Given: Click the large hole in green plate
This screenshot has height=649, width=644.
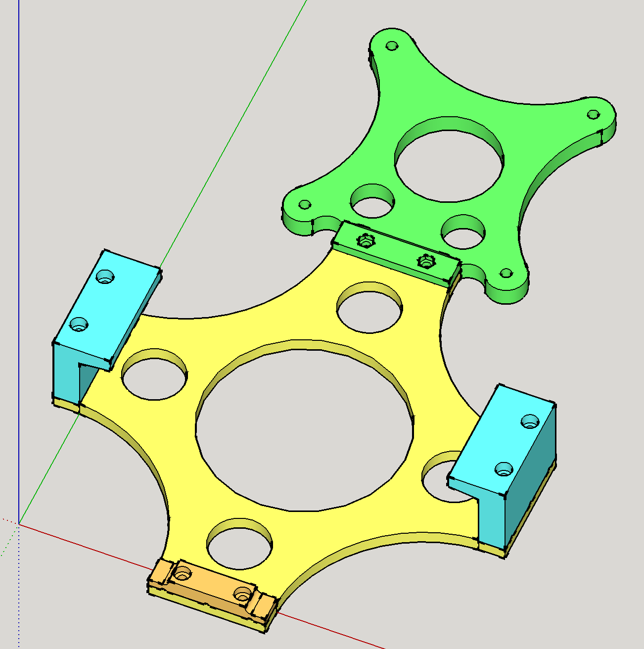Looking at the screenshot, I should pos(450,160).
